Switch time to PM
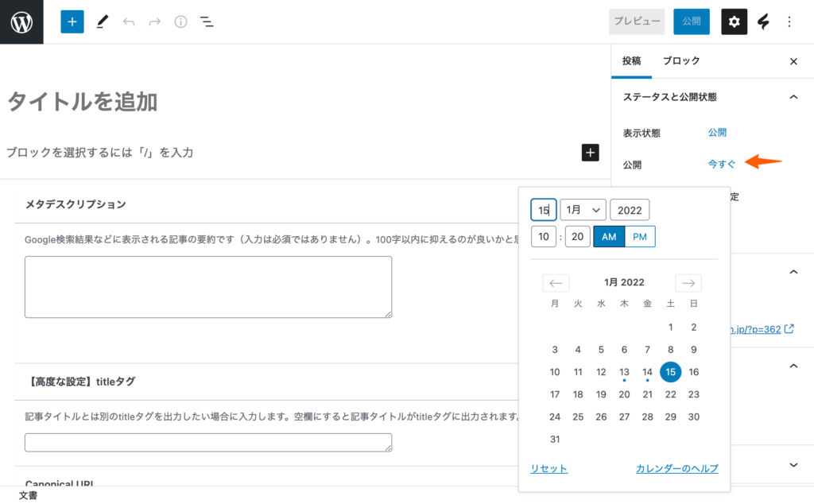Viewport: 814px width, 504px height. [640, 237]
